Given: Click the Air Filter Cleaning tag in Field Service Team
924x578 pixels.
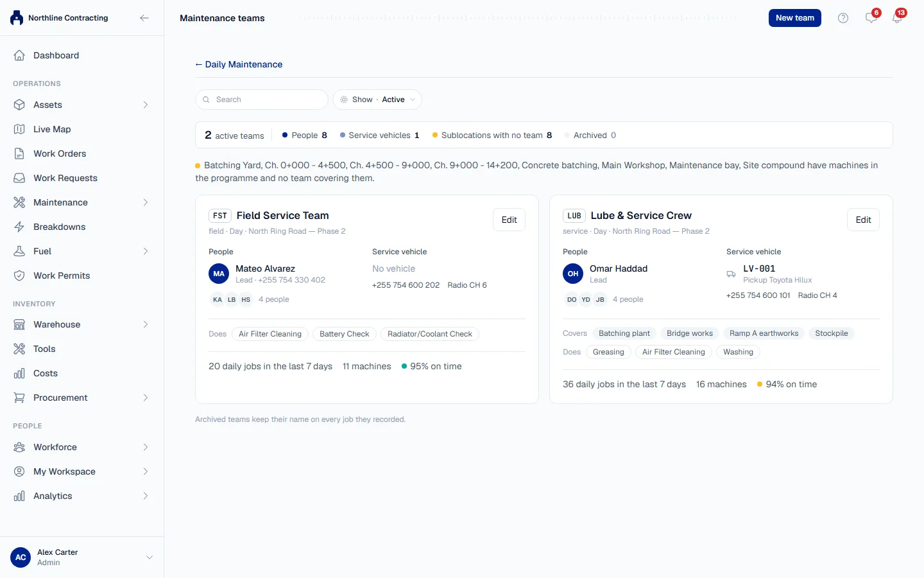Looking at the screenshot, I should [270, 334].
